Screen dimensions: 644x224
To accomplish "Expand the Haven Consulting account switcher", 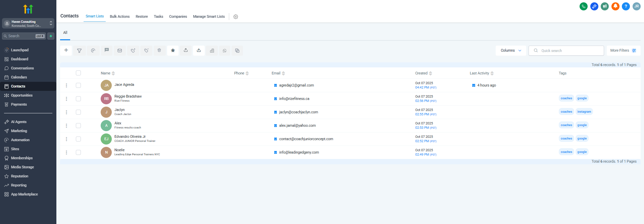I will (x=28, y=23).
